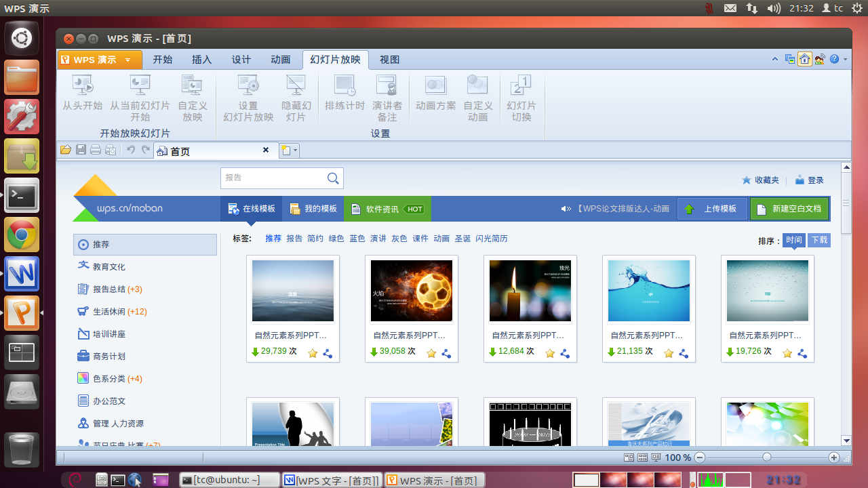Click 新建空白文档 button
868x488 pixels.
pyautogui.click(x=789, y=209)
